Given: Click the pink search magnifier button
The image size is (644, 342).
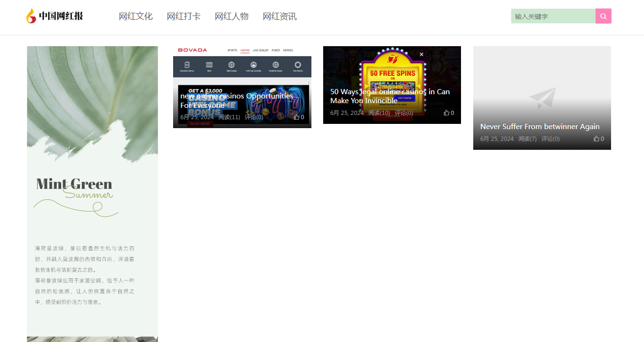Looking at the screenshot, I should pyautogui.click(x=604, y=16).
